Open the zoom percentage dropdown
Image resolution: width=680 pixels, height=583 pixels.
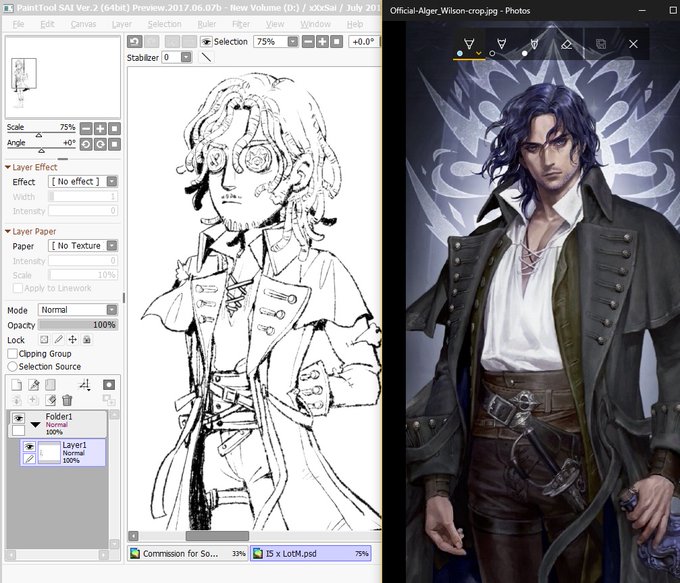point(293,42)
